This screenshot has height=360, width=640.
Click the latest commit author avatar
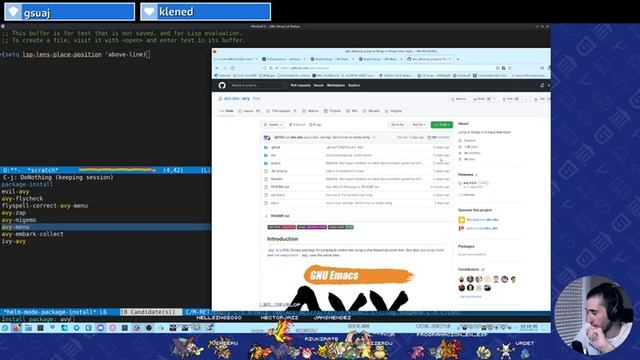(267, 138)
